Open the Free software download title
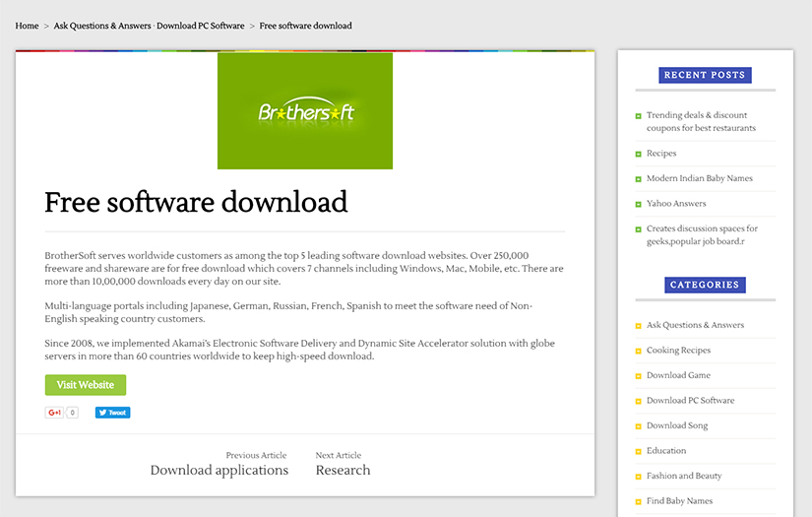 (x=196, y=202)
